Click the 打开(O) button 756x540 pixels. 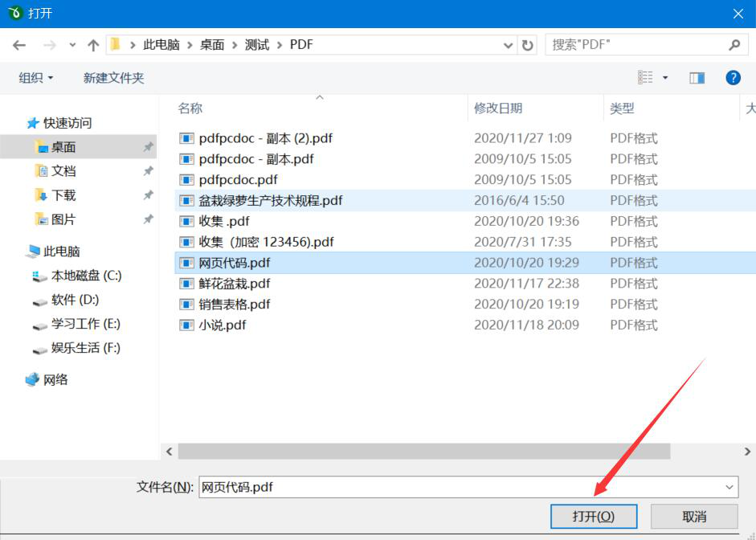(x=594, y=517)
